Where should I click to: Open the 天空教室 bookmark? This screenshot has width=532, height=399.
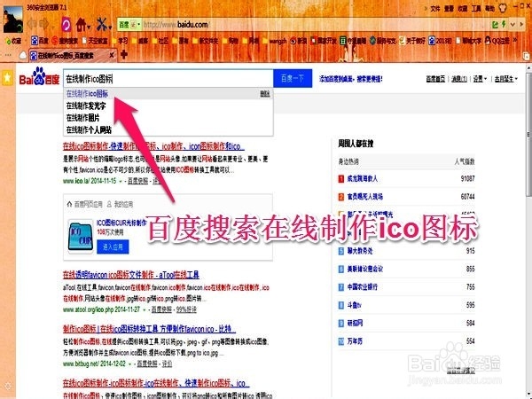tap(95, 41)
